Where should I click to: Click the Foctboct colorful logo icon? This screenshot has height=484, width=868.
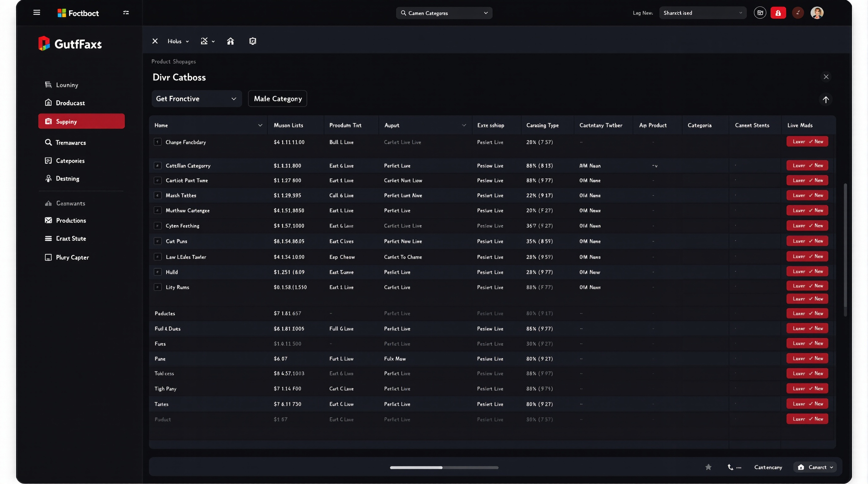pos(62,13)
